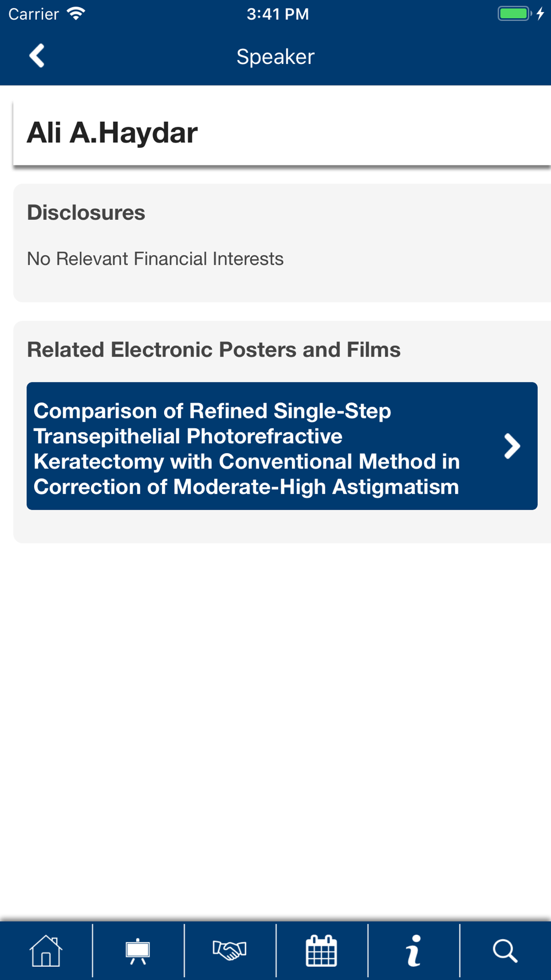Screen dimensions: 551x980
Task: Tap the battery status icon
Action: point(515,14)
